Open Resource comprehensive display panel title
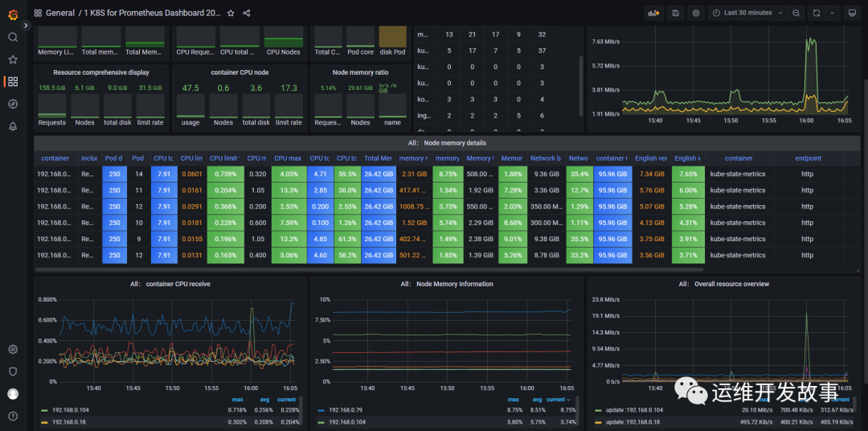 [x=101, y=72]
